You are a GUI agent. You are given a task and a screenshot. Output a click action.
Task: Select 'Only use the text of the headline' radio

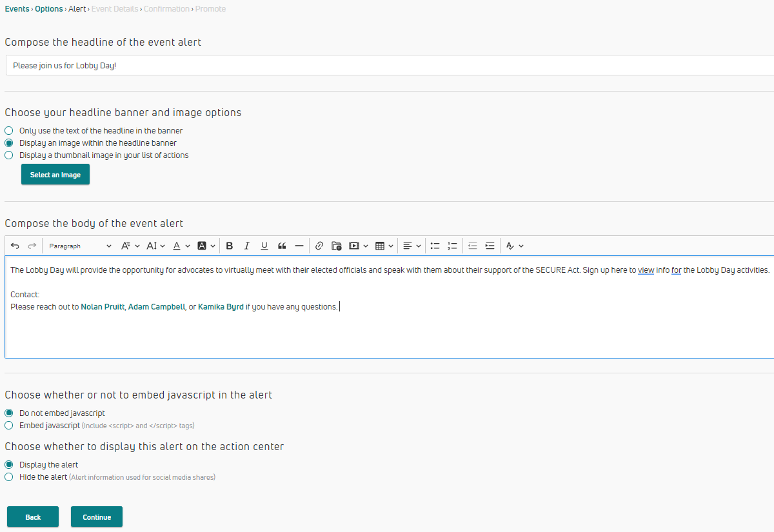click(x=9, y=131)
